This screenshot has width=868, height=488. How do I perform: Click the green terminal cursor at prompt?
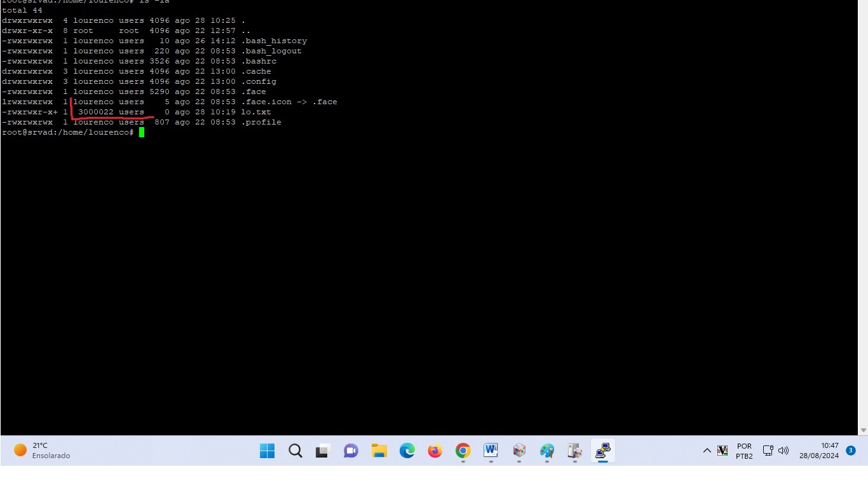pos(142,132)
